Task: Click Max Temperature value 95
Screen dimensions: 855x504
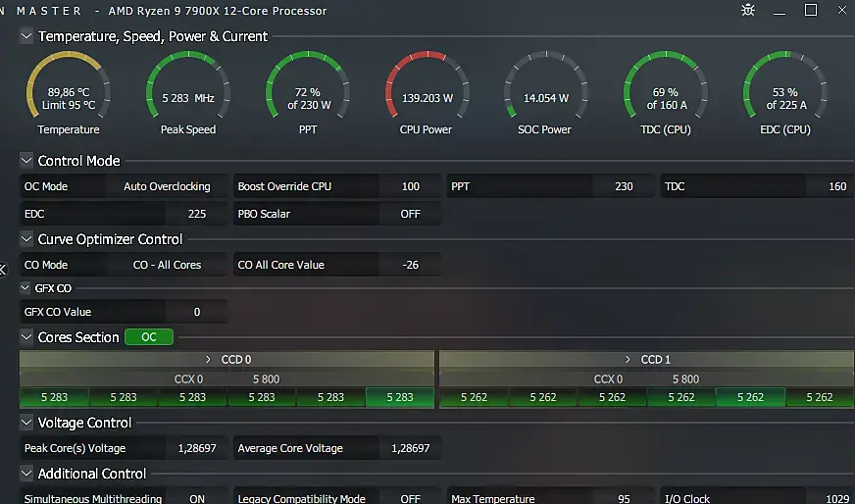Action: [624, 497]
